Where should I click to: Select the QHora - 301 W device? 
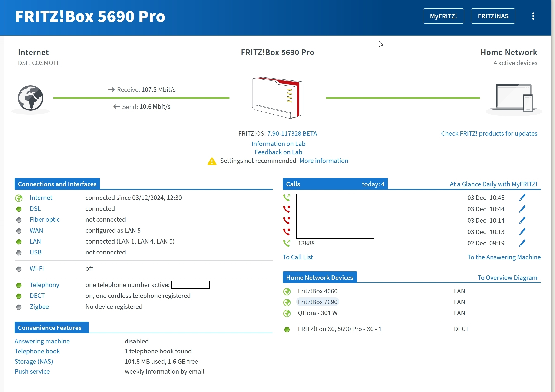(317, 313)
